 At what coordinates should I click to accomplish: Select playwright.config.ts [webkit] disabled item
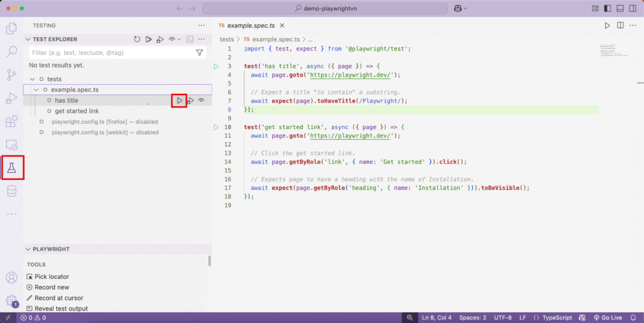click(105, 132)
